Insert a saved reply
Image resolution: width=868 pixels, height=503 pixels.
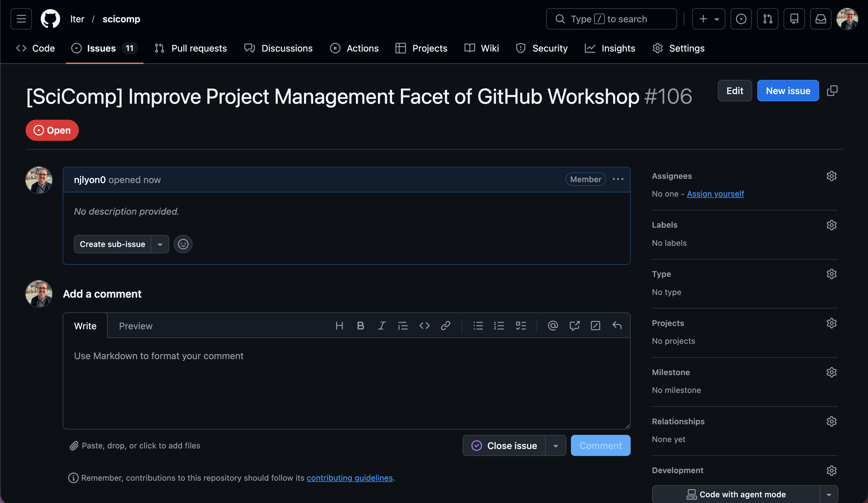click(617, 326)
